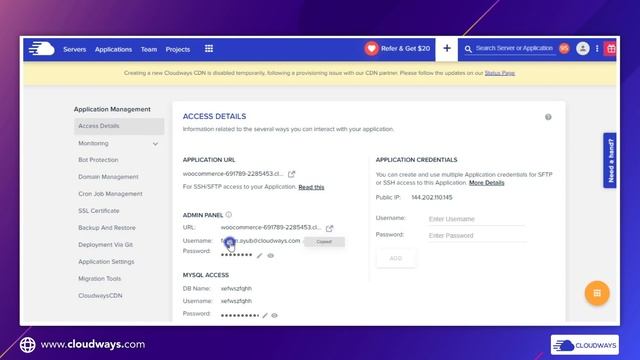The width and height of the screenshot is (640, 360).
Task: Go to Domain Management
Action: tap(108, 177)
